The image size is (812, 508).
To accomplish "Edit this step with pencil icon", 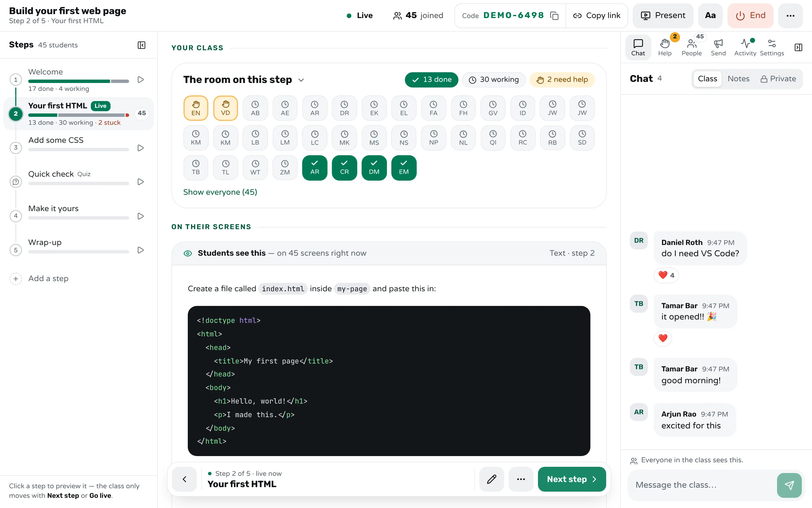I will click(x=491, y=479).
